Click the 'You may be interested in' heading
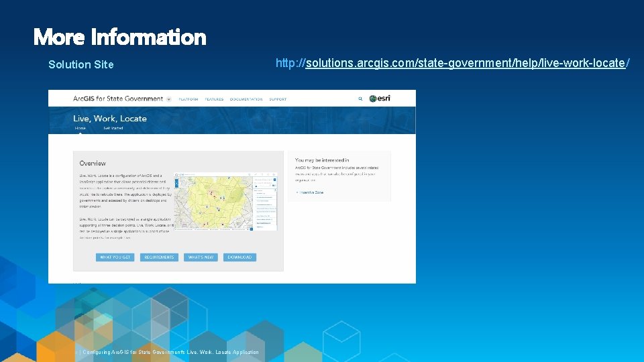Viewport: 644px width, 362px height. click(322, 160)
